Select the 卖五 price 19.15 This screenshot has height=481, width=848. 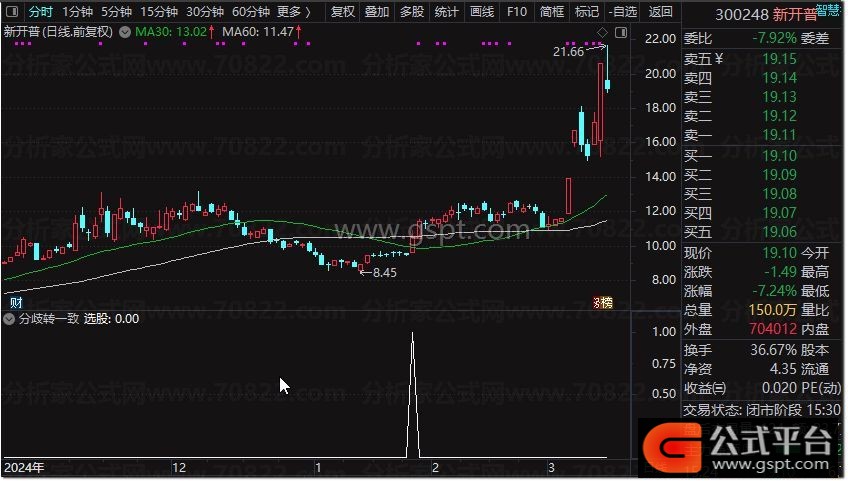click(x=779, y=59)
